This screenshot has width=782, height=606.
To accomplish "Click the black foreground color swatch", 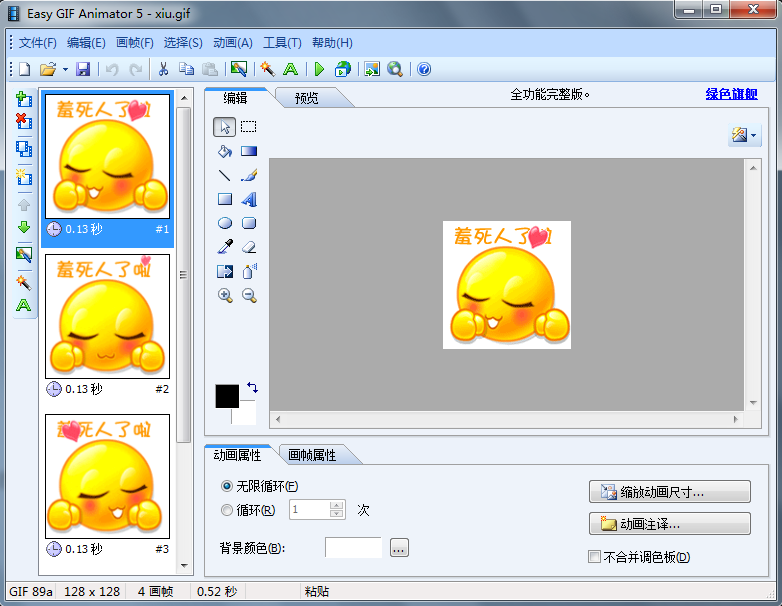I will 226,396.
